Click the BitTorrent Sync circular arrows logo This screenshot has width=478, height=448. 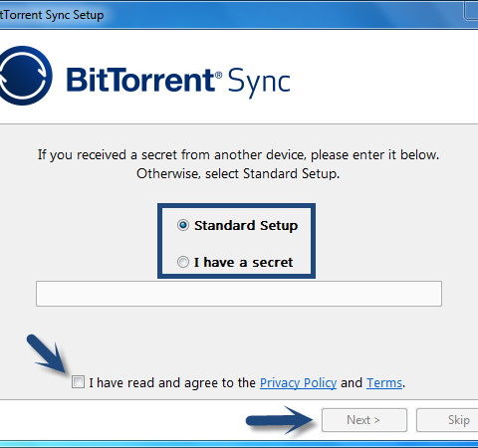pos(25,76)
